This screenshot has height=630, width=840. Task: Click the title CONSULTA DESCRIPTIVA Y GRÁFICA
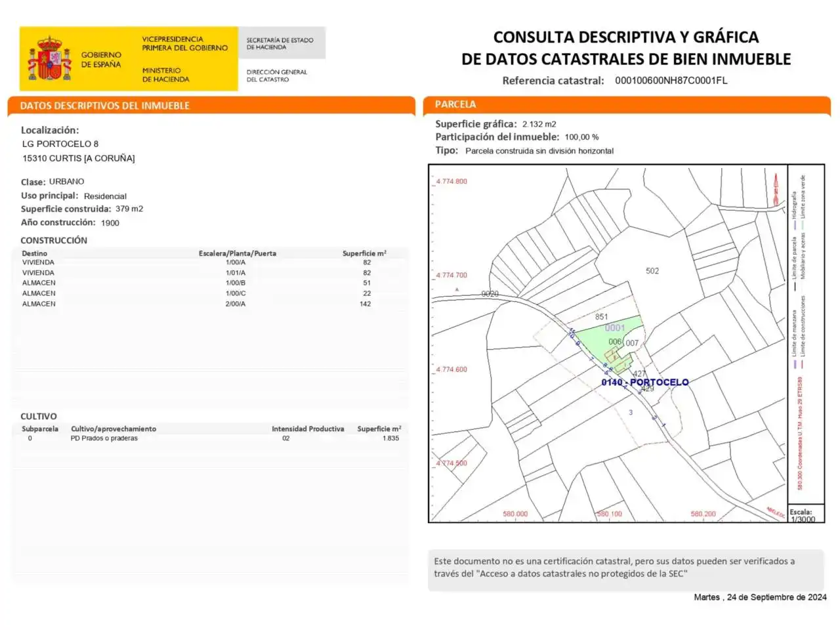click(x=626, y=37)
